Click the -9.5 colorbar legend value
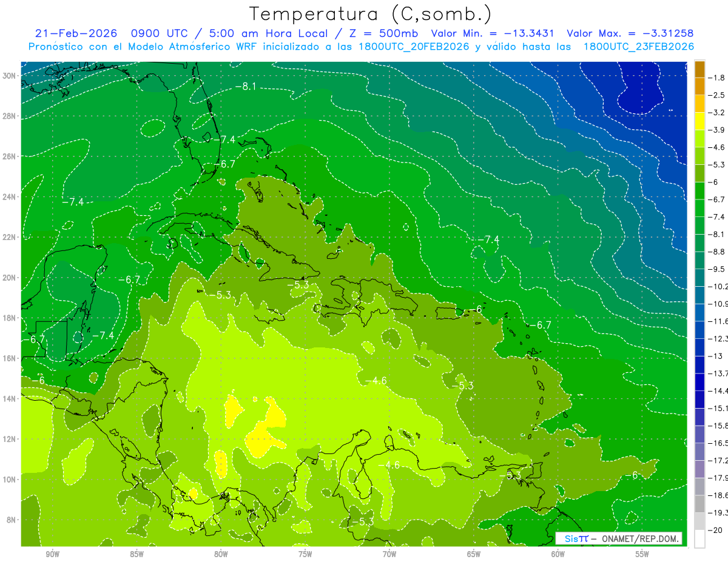The image size is (728, 562). coord(718,269)
